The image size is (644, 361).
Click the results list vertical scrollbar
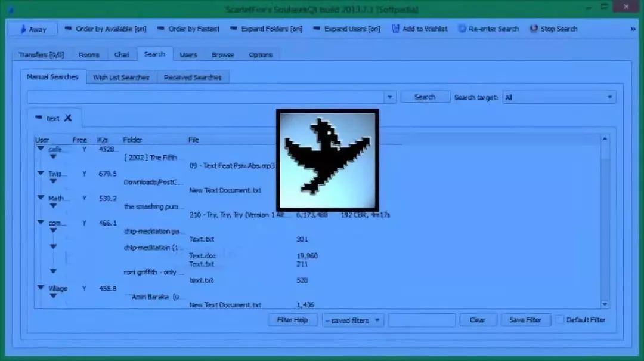click(x=605, y=221)
